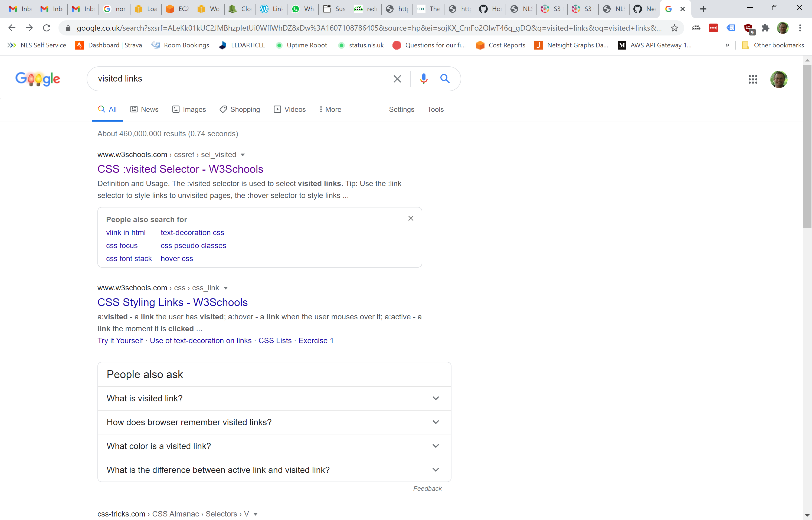This screenshot has width=812, height=520.
Task: Expand "What color is a visited link?"
Action: [x=274, y=446]
